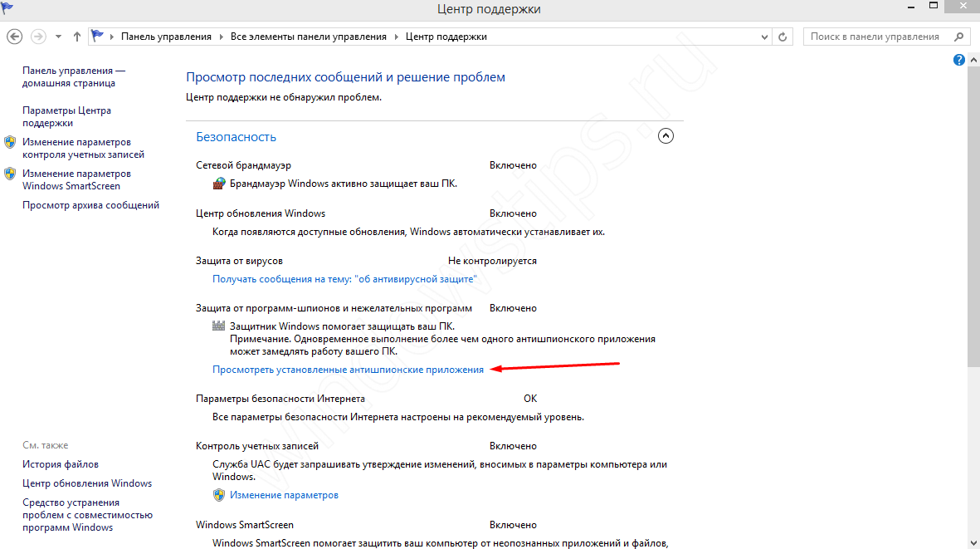Screen dimensions: 980x549
Task: Open help with the blue question mark icon
Action: click(959, 61)
